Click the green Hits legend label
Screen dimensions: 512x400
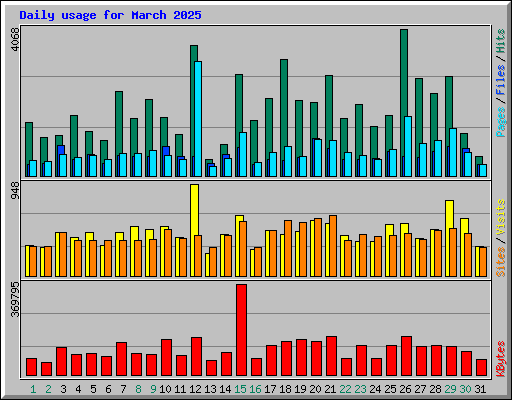click(x=501, y=41)
